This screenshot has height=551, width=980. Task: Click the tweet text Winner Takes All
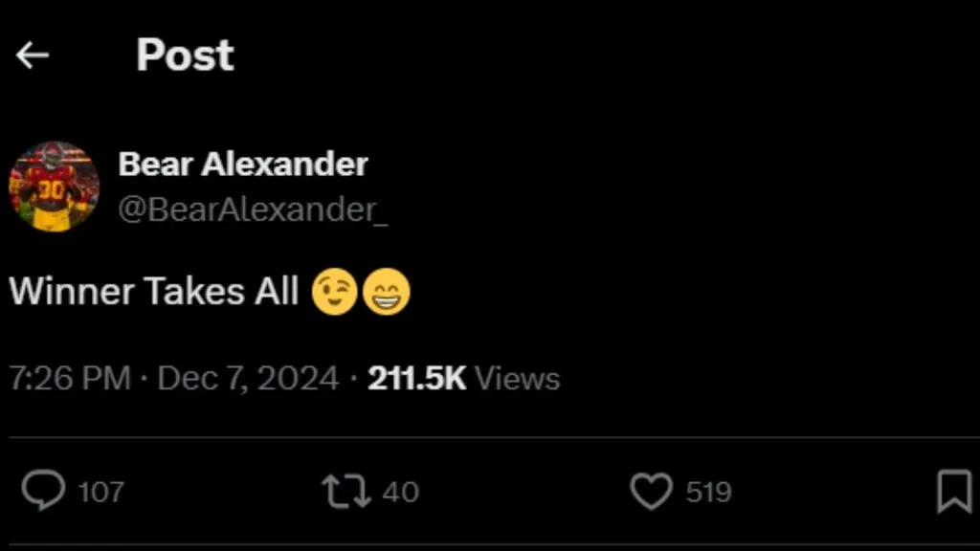pos(153,292)
